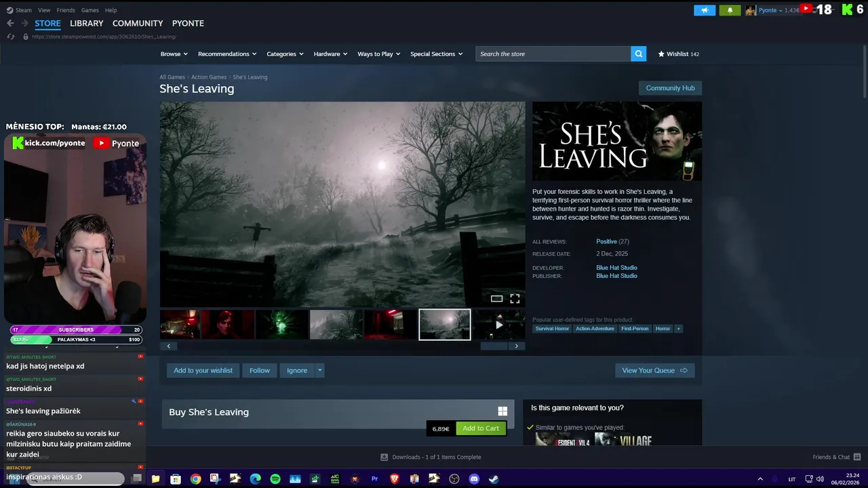Switch to the LIBRARY tab

coord(87,23)
